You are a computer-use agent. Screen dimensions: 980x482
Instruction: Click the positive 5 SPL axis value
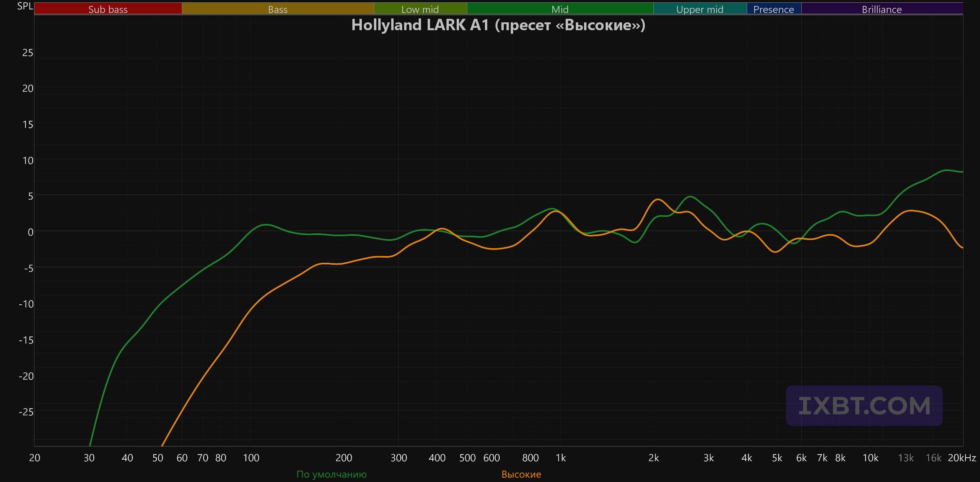pyautogui.click(x=31, y=196)
